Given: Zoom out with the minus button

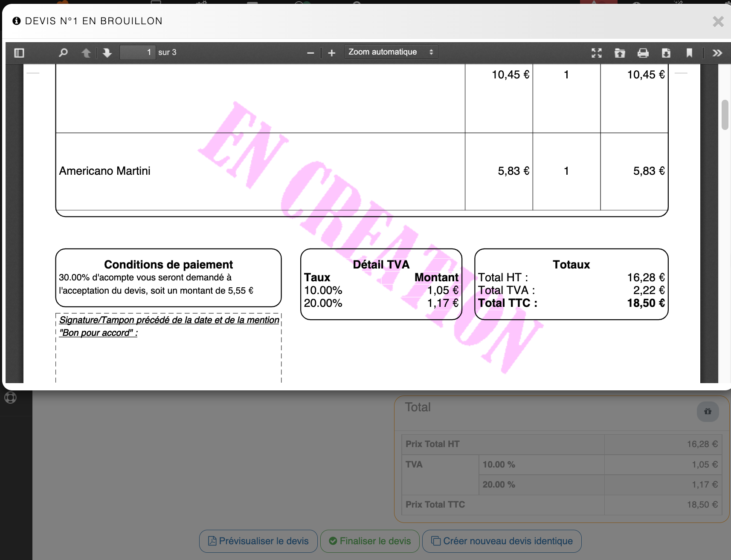Looking at the screenshot, I should click(310, 53).
